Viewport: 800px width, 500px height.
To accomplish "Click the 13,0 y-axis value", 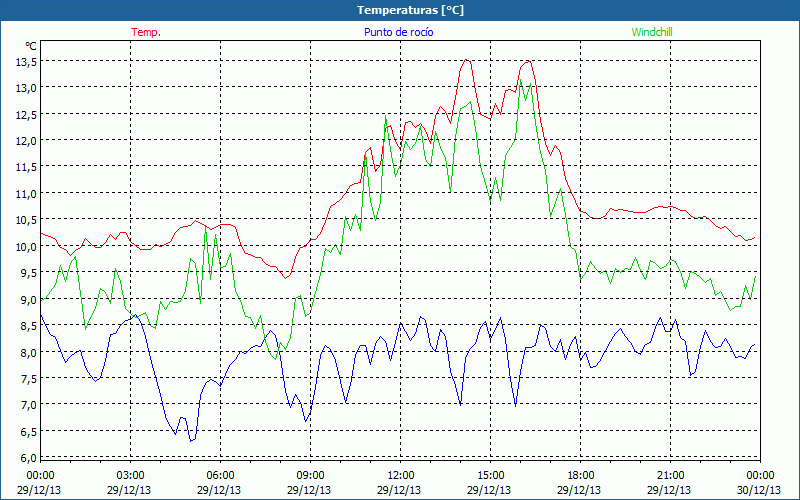I will pos(28,88).
